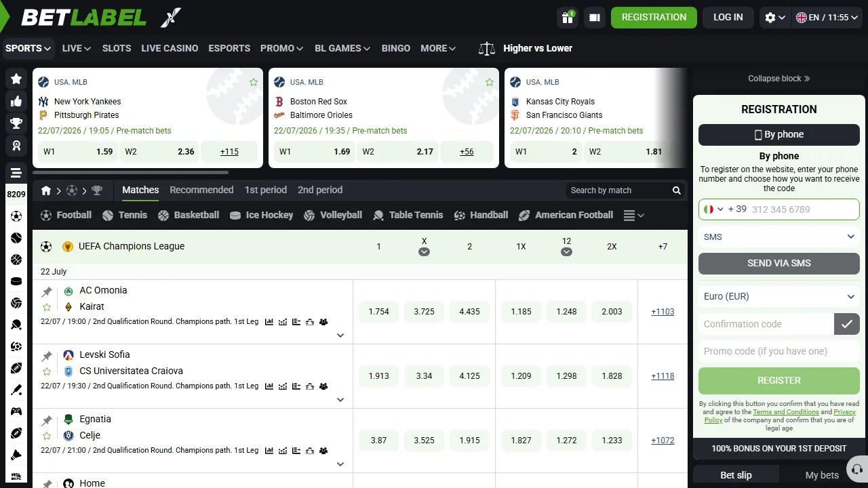Favorite the Levski Sofia match with star
Viewport: 868px width, 488px height.
click(x=47, y=371)
